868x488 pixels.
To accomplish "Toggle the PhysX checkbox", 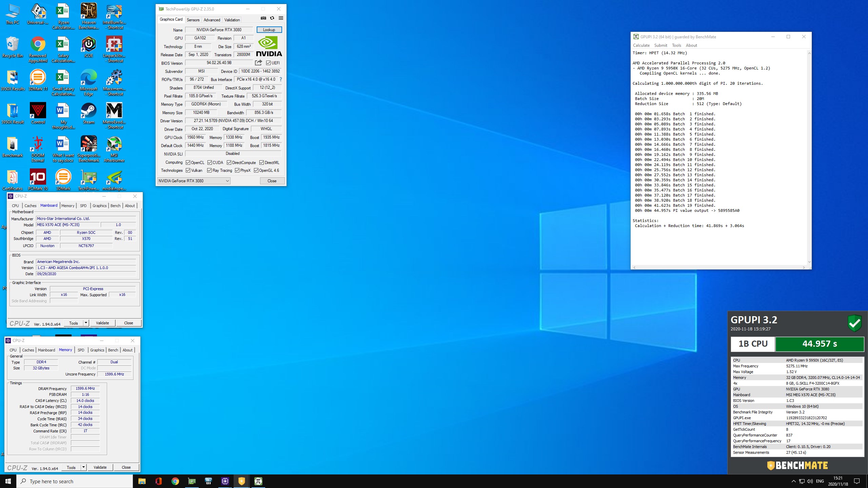I will click(x=237, y=170).
